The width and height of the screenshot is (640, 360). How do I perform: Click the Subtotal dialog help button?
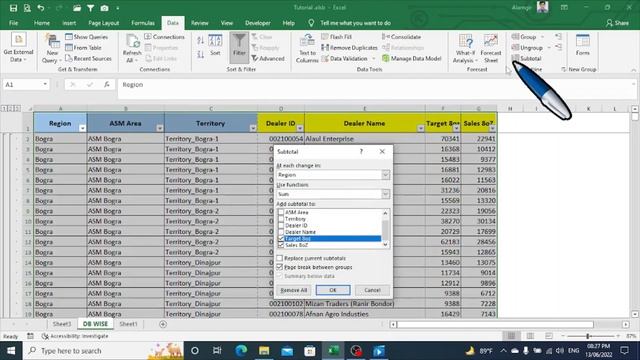click(361, 151)
